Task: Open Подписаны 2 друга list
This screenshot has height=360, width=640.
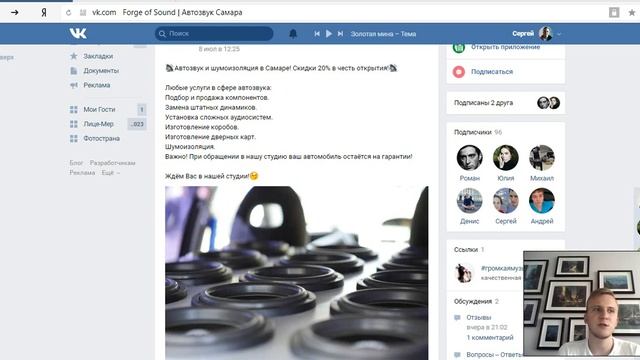Action: click(x=483, y=103)
